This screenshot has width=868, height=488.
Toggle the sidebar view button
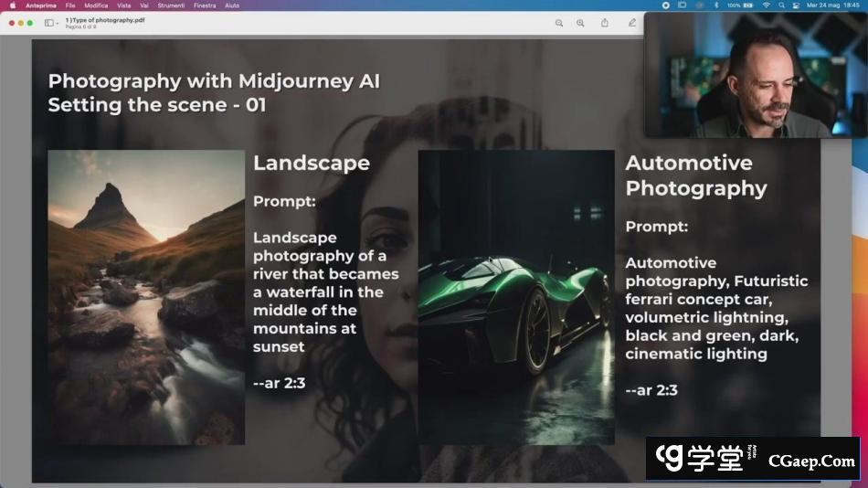tap(48, 23)
